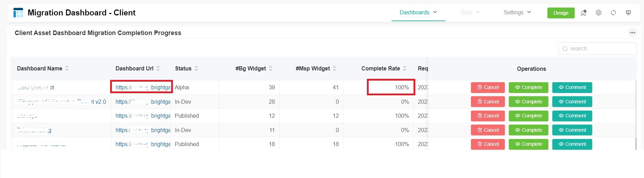Image resolution: width=644 pixels, height=178 pixels.
Task: Sort by #Msp Widget column arrows
Action: (335, 69)
